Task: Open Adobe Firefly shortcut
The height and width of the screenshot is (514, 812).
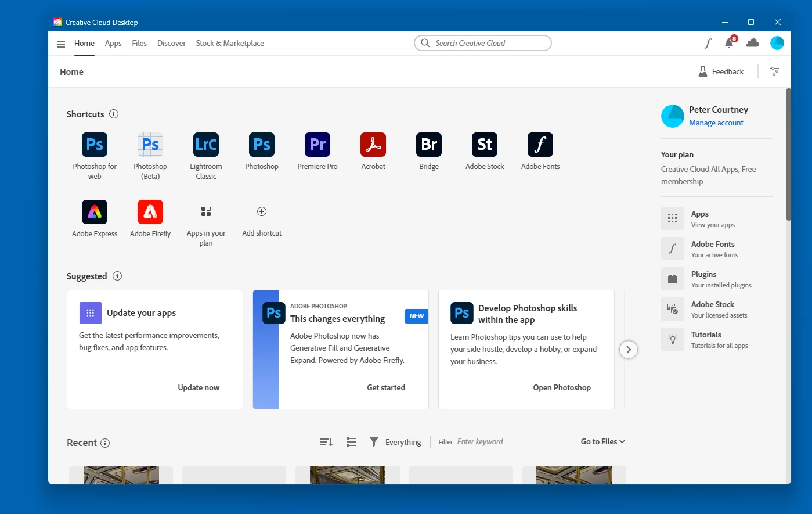Action: click(150, 212)
